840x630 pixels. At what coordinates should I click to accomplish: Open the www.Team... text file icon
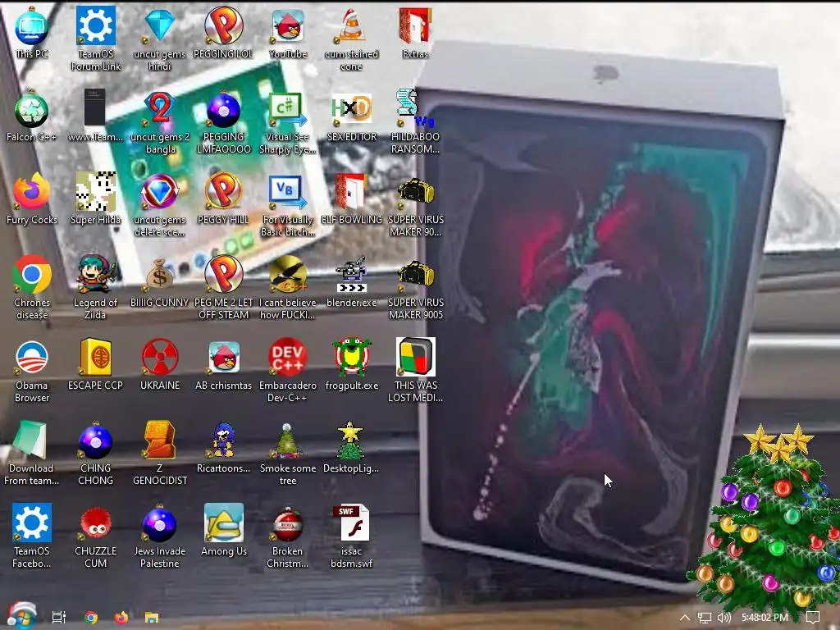[95, 116]
